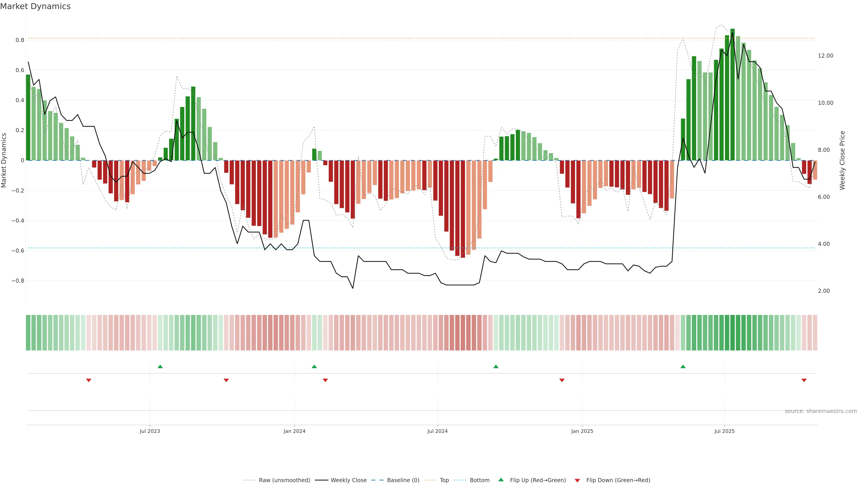Click the flip-down triangle before Jan 2024
The height and width of the screenshot is (488, 868).
[x=226, y=380]
